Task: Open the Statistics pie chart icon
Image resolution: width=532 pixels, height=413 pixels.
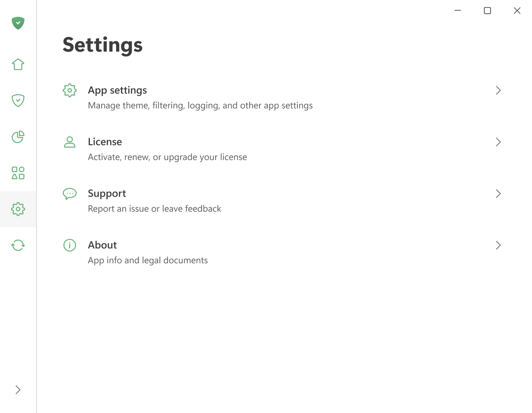Action: (x=18, y=137)
